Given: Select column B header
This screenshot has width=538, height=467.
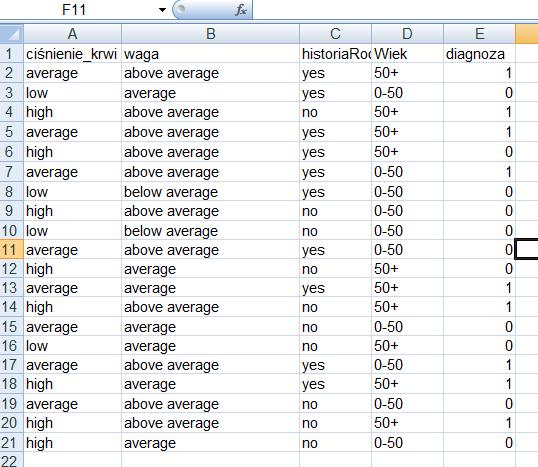Looking at the screenshot, I should pos(210,34).
